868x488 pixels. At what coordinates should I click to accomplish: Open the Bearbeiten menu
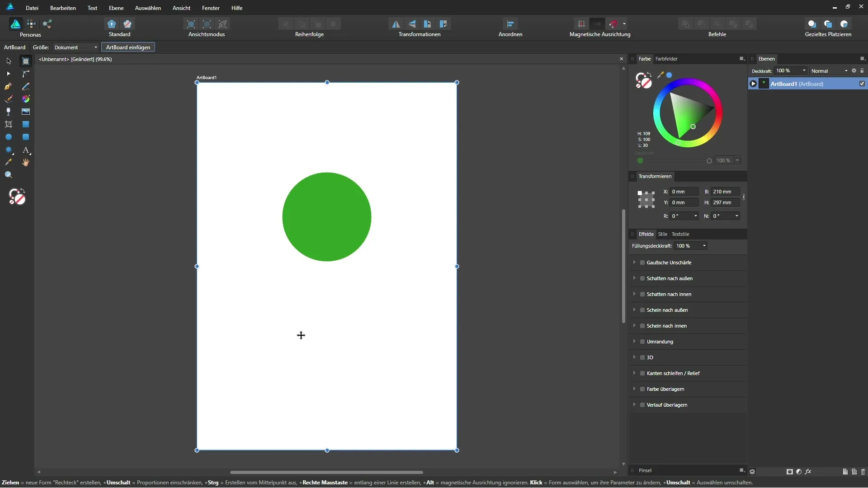pyautogui.click(x=63, y=8)
